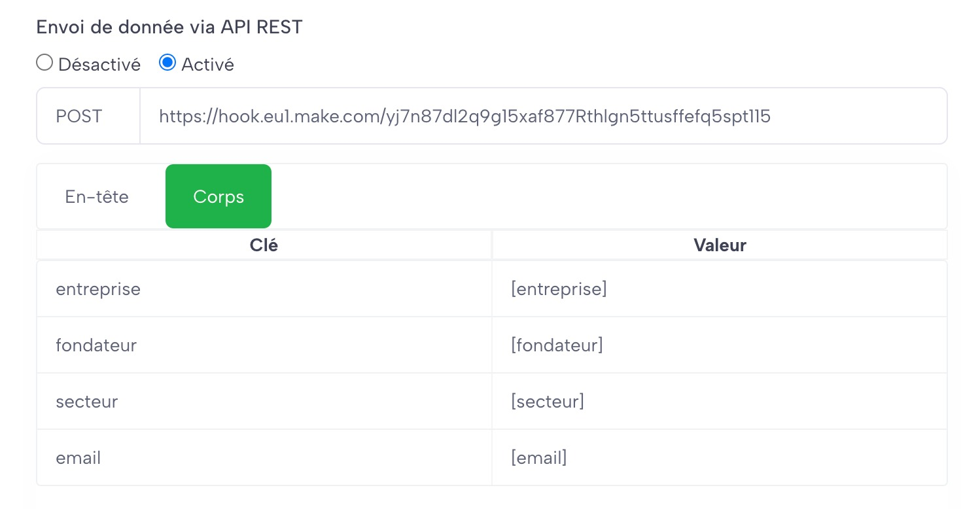980x509 pixels.
Task: Open the POST method selector
Action: 79,116
